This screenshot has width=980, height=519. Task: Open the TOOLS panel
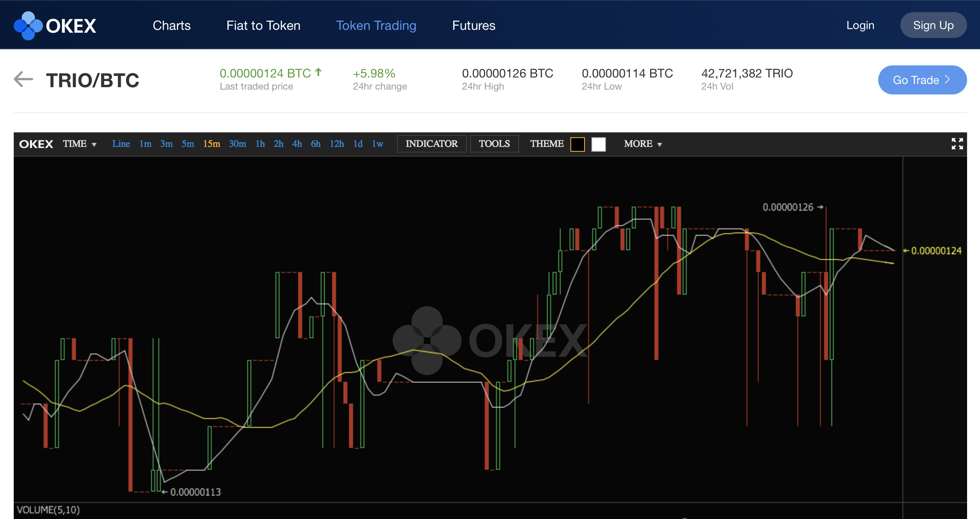494,144
